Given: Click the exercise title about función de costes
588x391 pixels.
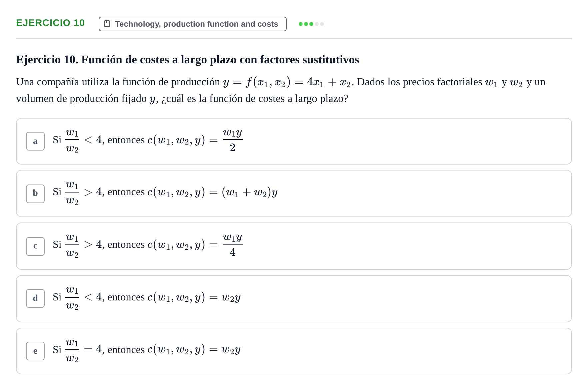Looking at the screenshot, I should pyautogui.click(x=188, y=60).
